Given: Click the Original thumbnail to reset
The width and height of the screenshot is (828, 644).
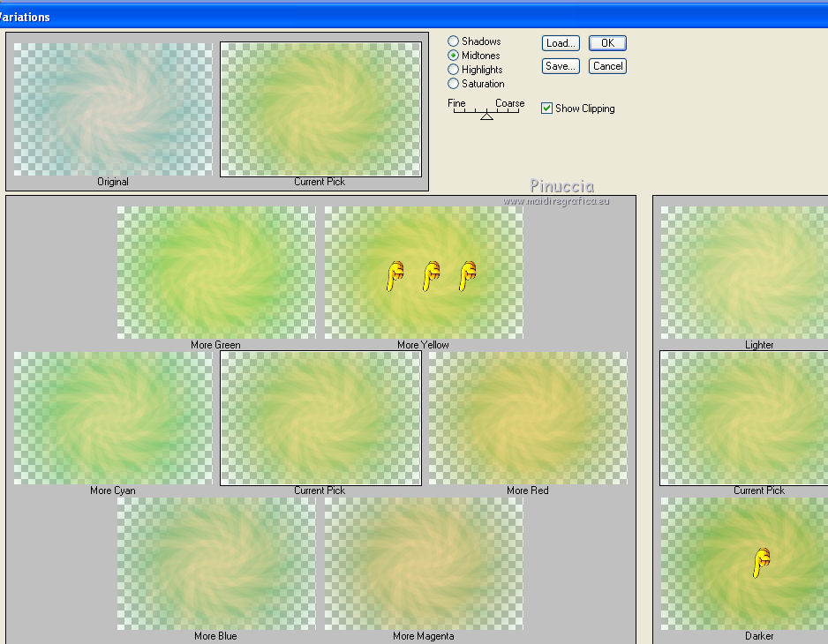Looking at the screenshot, I should 113,109.
